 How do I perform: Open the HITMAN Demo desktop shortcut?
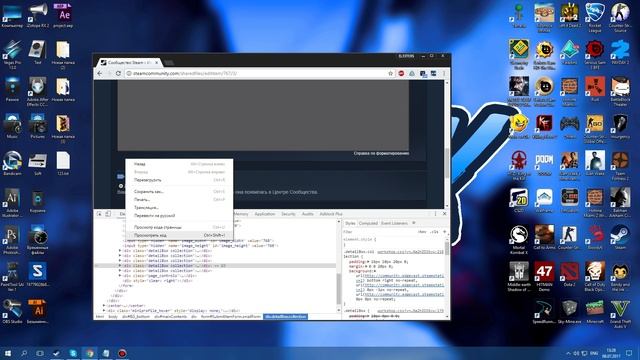coord(544,277)
